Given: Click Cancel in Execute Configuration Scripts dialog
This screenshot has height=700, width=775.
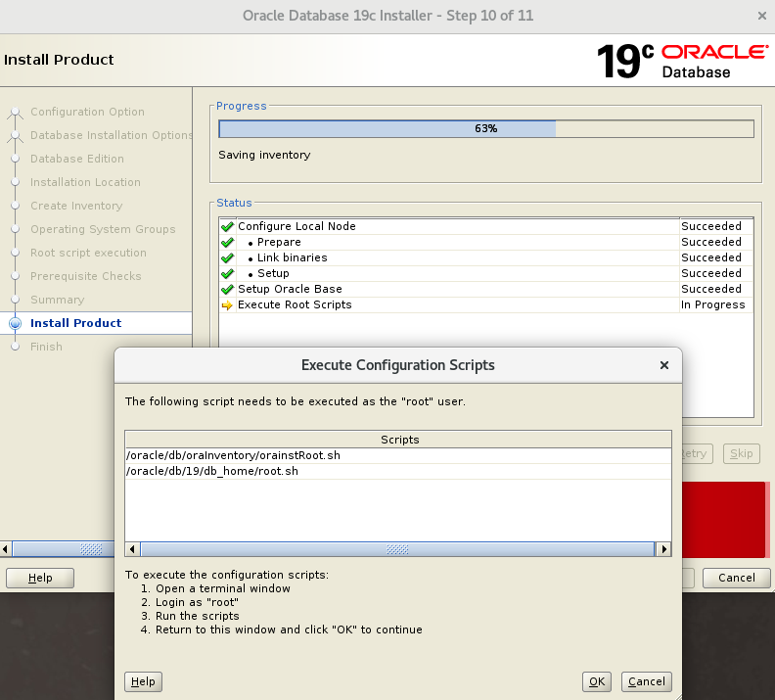Looking at the screenshot, I should pos(647,681).
